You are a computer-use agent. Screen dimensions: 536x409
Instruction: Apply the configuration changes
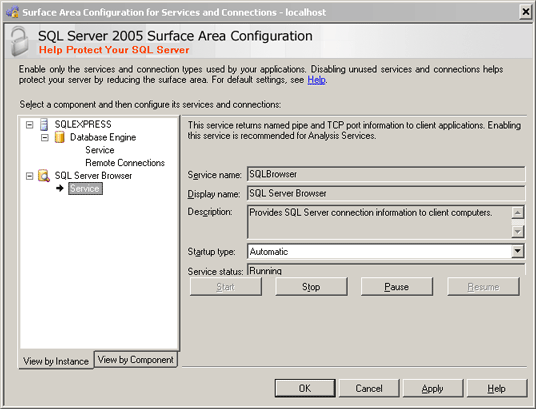433,388
